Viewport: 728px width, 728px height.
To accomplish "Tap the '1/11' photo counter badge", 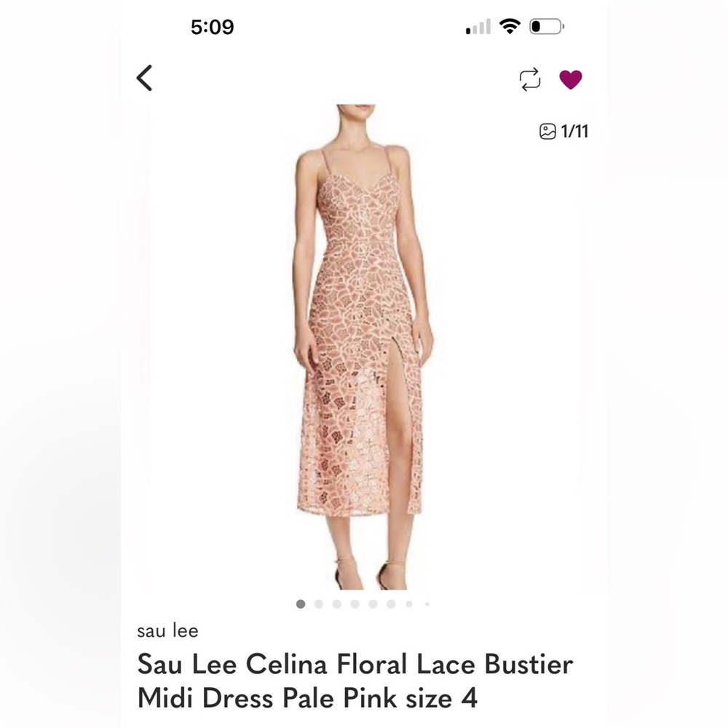I will click(575, 132).
